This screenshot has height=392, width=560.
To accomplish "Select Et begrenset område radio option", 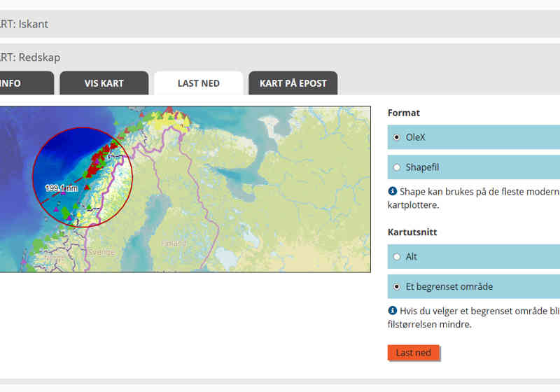I will point(398,286).
